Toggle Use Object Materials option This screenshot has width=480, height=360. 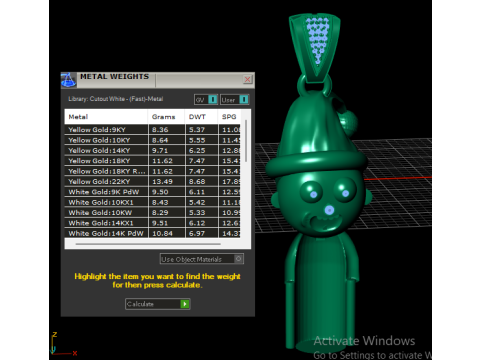click(x=202, y=259)
